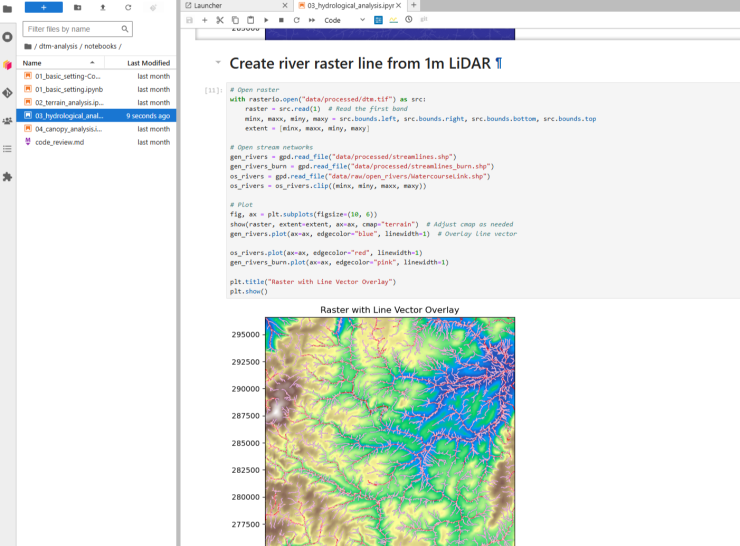The height and width of the screenshot is (546, 740).
Task: Create a new folder in file browser
Action: [x=78, y=7]
